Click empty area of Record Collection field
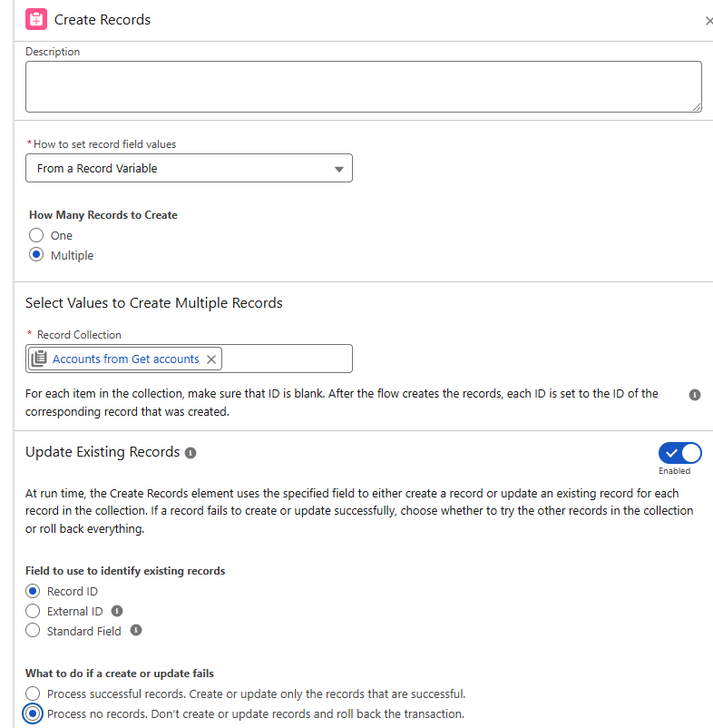713x728 pixels. (x=287, y=359)
